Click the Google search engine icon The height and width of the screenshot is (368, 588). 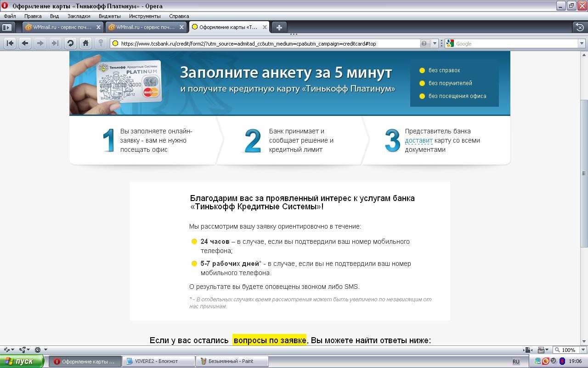(450, 43)
